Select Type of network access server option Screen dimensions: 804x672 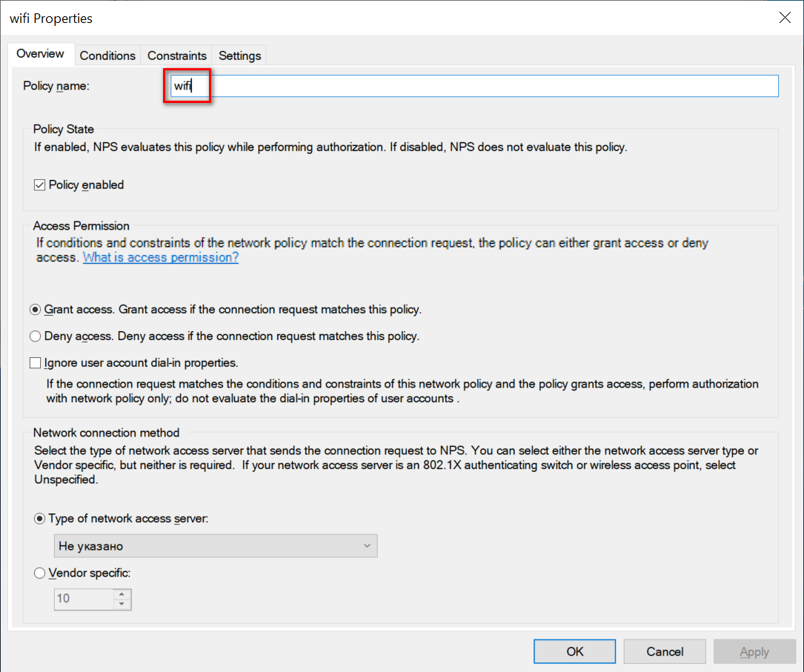[x=40, y=519]
